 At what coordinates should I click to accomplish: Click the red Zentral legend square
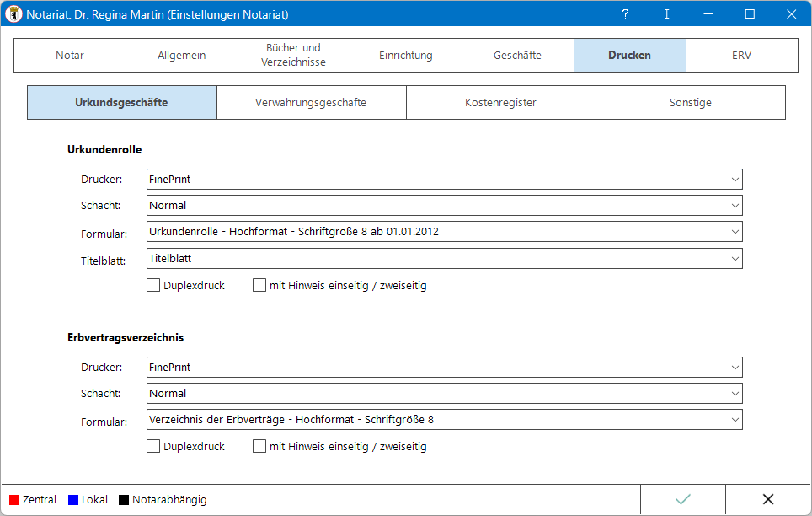coord(14,500)
